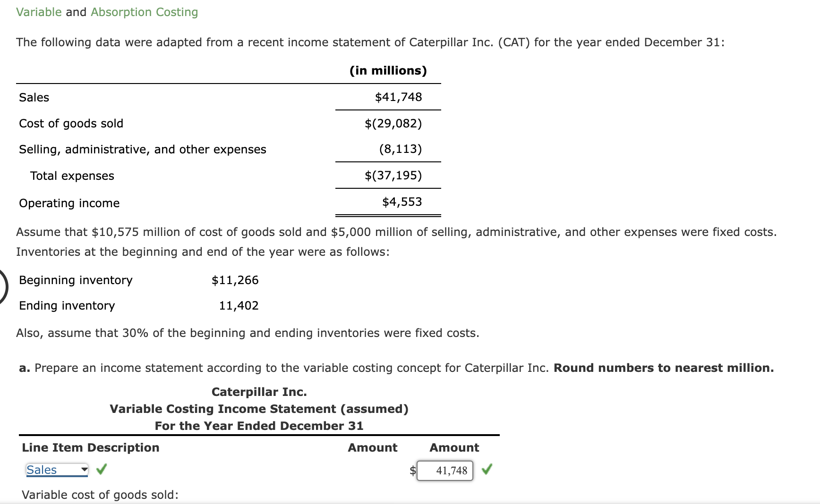Image resolution: width=820 pixels, height=504 pixels.
Task: Click the Beginning inventory value $11,266
Action: 235,280
